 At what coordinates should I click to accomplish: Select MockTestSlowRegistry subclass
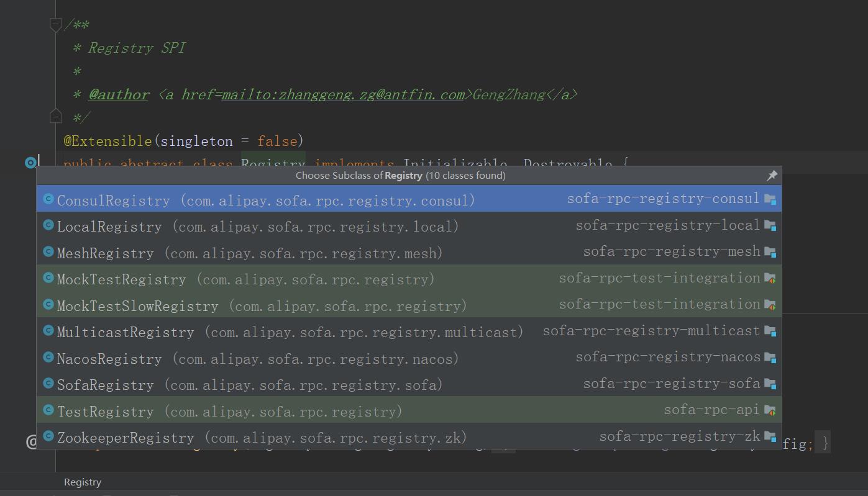tap(409, 305)
